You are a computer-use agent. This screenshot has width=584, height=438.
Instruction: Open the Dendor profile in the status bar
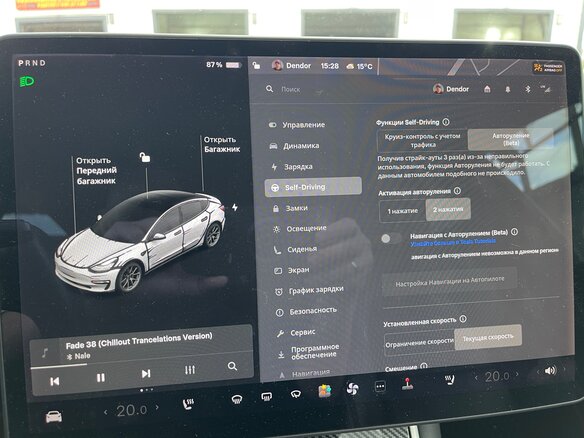tap(291, 66)
